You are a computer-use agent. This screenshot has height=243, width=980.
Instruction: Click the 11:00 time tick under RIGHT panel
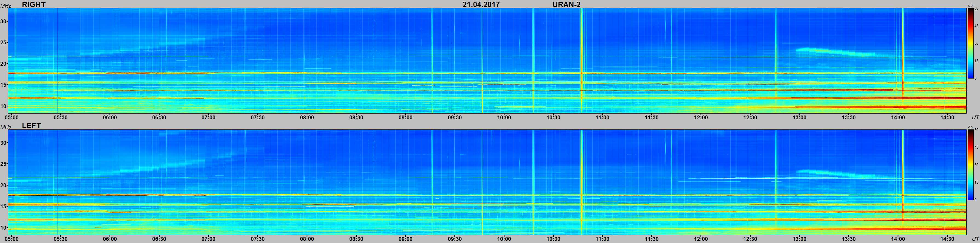pos(603,117)
